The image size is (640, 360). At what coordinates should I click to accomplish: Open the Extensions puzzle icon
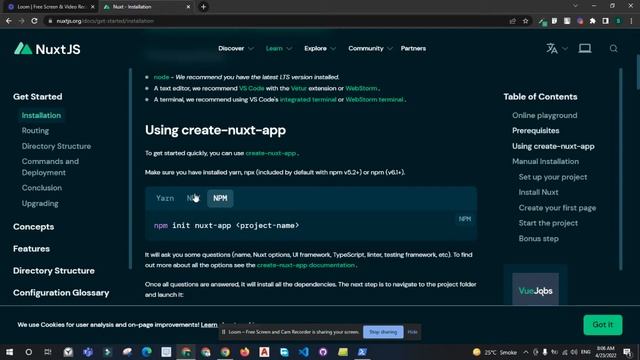tap(593, 21)
